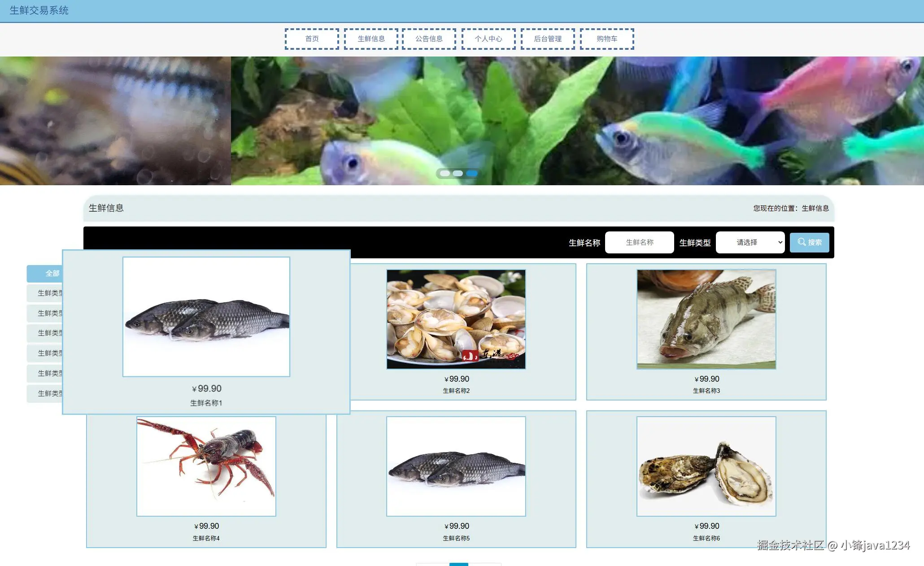Viewport: 924px width, 566px height.
Task: Open 后台管理 from the navigation
Action: tap(548, 39)
